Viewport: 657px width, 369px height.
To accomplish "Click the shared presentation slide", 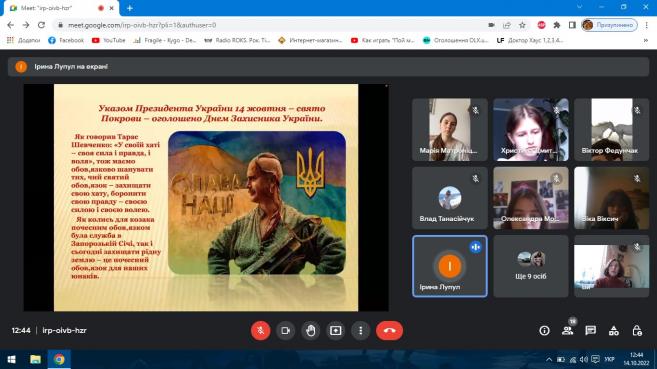I will (206, 198).
